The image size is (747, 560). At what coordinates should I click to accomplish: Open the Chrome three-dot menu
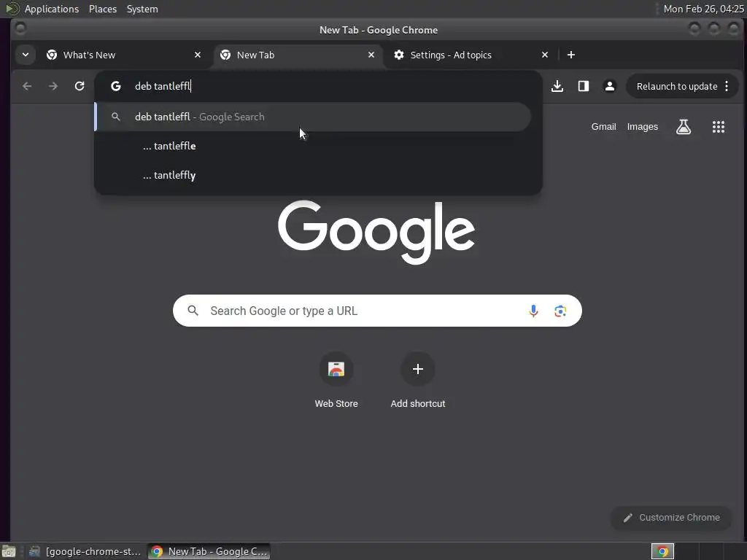(x=727, y=86)
